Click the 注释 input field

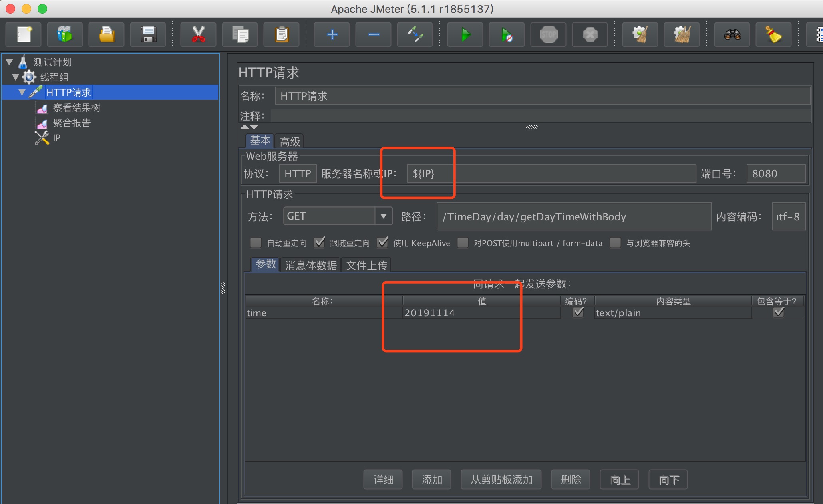541,116
